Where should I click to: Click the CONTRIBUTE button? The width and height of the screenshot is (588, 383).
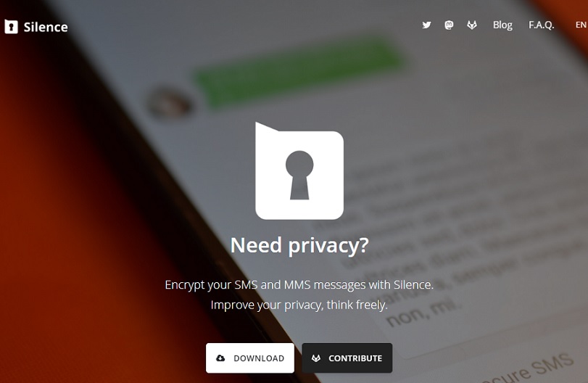[347, 358]
